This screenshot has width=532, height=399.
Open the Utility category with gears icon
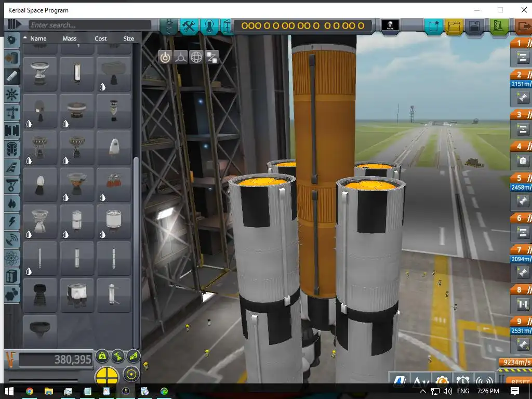pyautogui.click(x=12, y=294)
